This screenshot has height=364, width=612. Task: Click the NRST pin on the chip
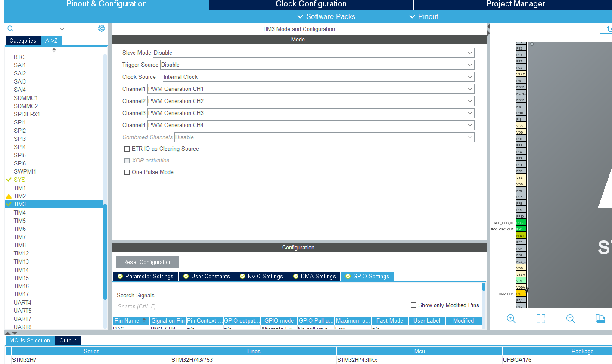click(x=521, y=236)
